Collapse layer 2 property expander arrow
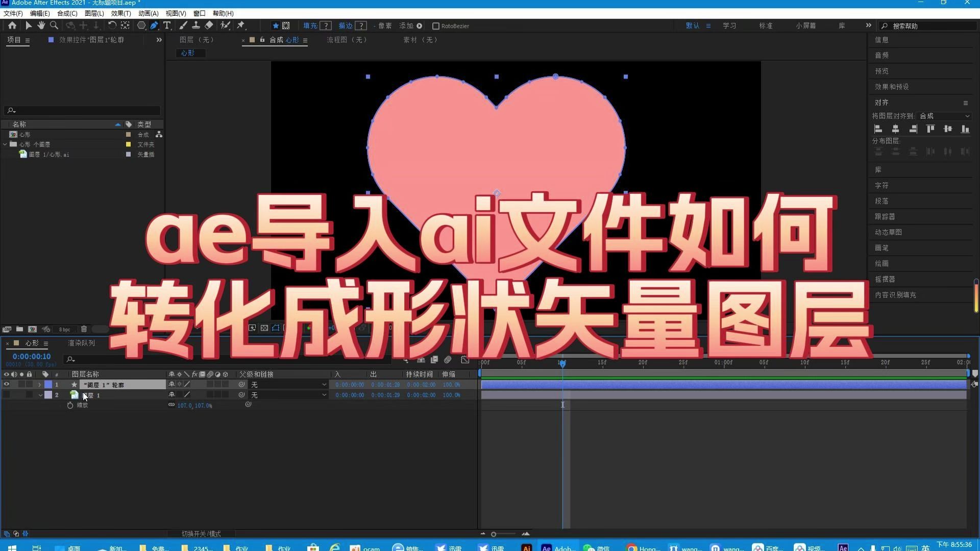Viewport: 980px width, 551px height. click(x=40, y=395)
